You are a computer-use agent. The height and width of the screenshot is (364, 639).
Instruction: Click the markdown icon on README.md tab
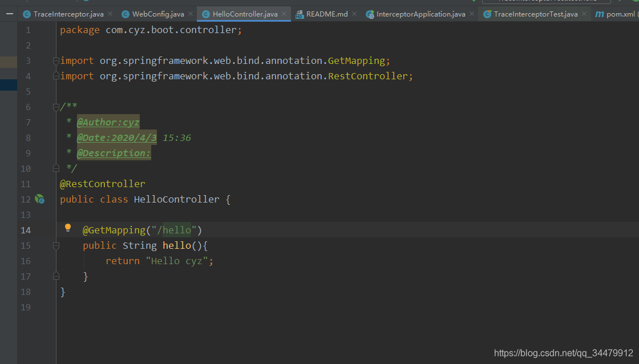point(300,15)
